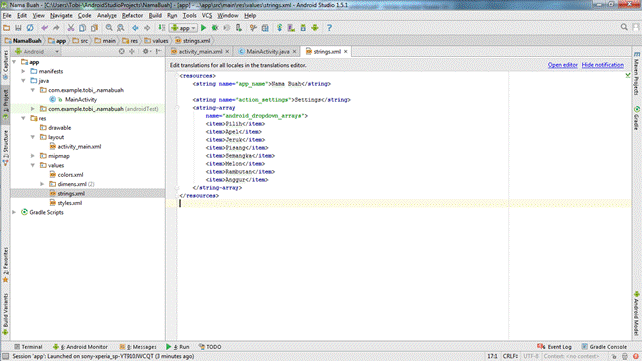This screenshot has width=642, height=361.
Task: Cut selection with scissors icon
Action: [70, 28]
